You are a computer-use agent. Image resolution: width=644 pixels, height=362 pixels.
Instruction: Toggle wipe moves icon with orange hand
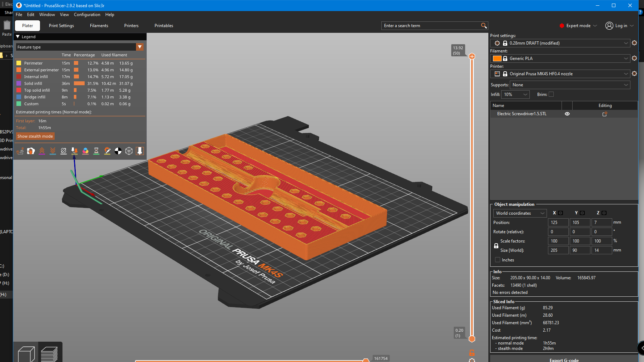pyautogui.click(x=31, y=151)
